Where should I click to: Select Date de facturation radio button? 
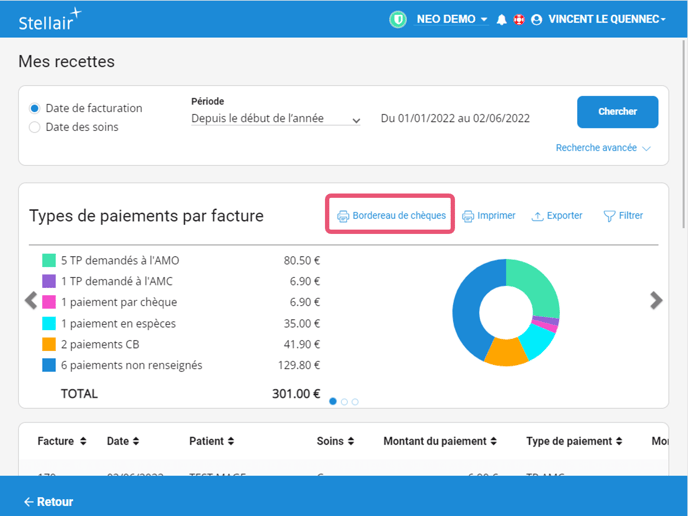(35, 108)
